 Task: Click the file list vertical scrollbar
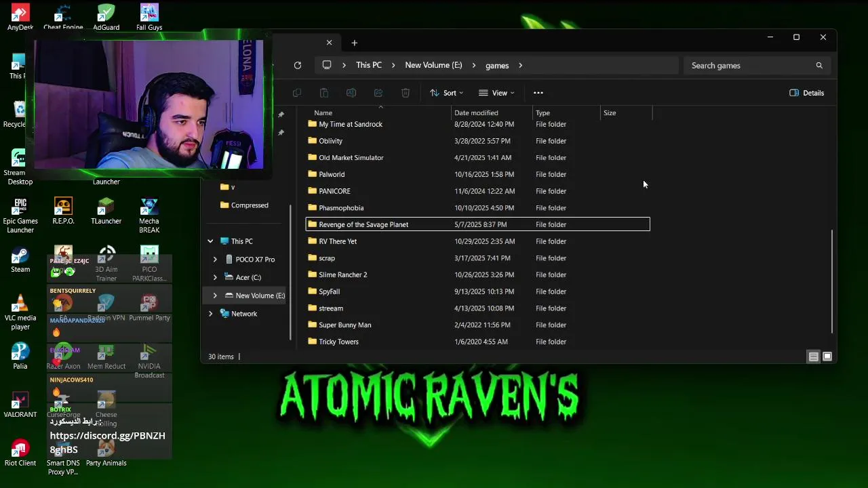(832, 281)
